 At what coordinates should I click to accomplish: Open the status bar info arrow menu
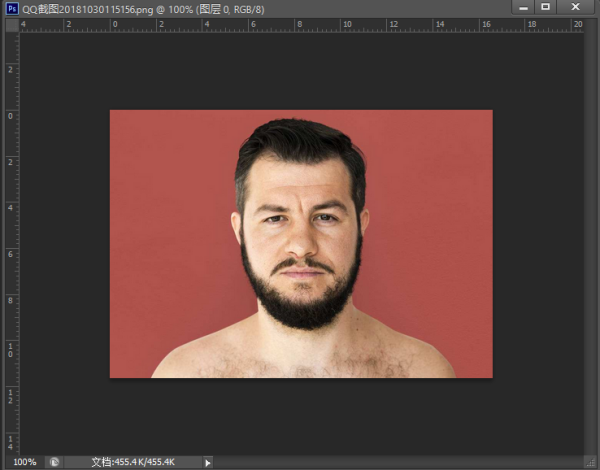coord(208,462)
